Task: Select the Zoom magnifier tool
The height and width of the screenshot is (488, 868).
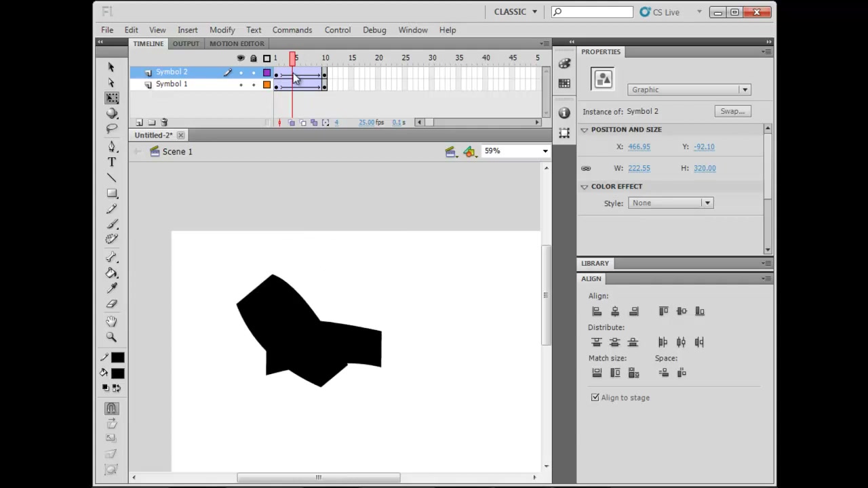Action: tap(112, 337)
